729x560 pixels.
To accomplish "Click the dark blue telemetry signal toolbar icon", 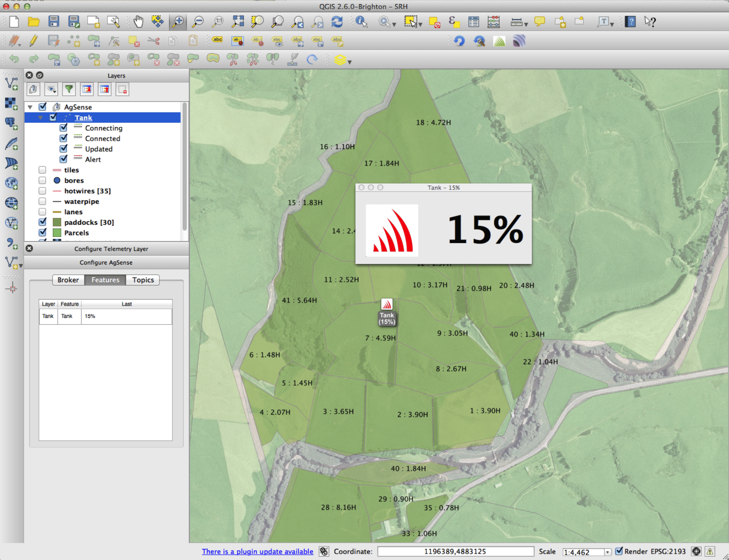I will coord(519,41).
